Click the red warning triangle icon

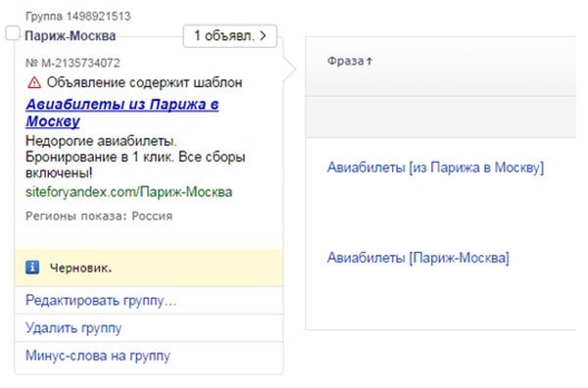[x=34, y=82]
